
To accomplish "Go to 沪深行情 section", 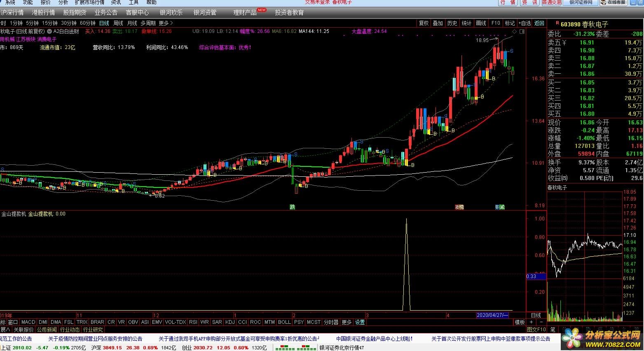I will pyautogui.click(x=12, y=12).
